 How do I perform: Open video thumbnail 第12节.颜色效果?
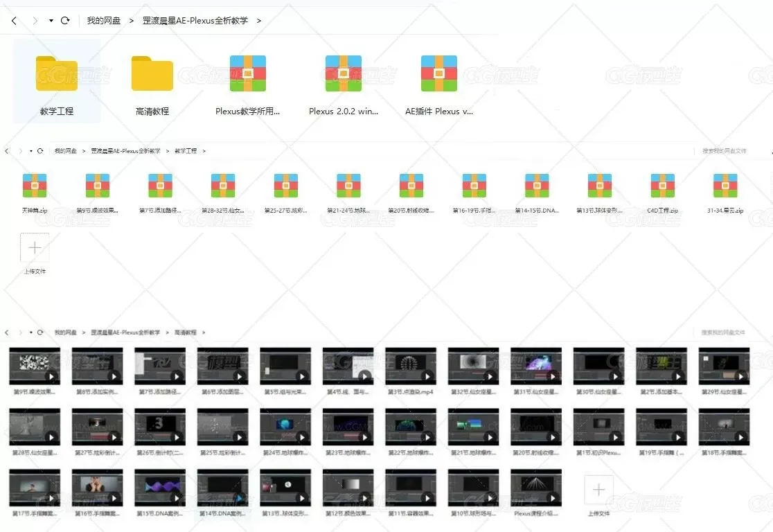coord(348,488)
